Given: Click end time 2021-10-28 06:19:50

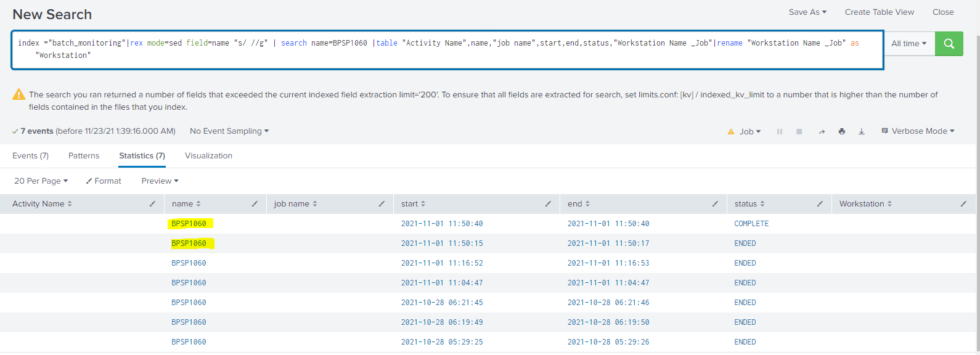Looking at the screenshot, I should [x=608, y=322].
